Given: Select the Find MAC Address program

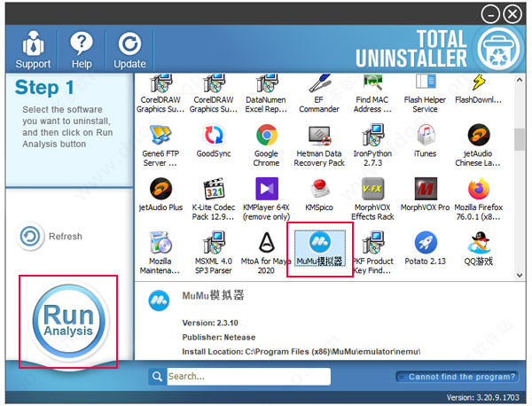Looking at the screenshot, I should (372, 94).
